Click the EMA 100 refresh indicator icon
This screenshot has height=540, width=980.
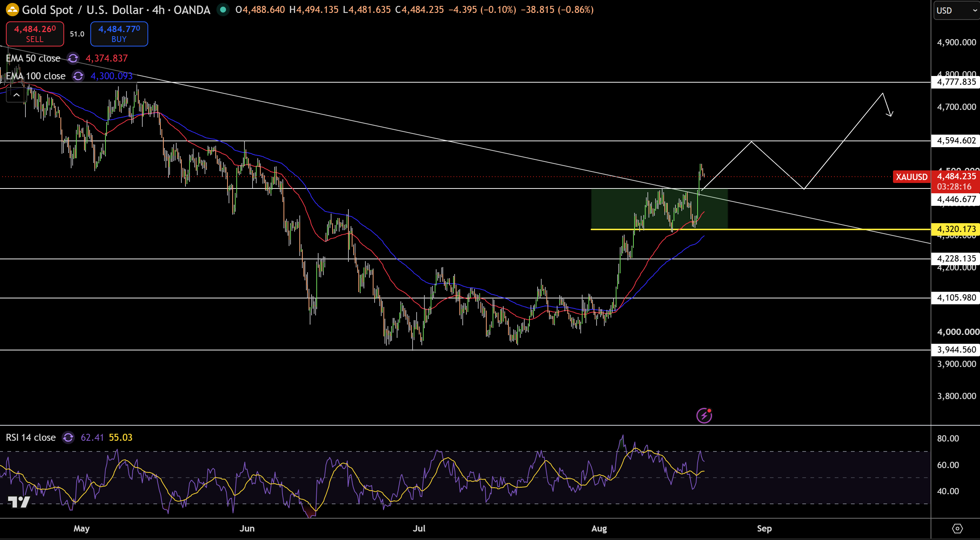click(x=78, y=76)
